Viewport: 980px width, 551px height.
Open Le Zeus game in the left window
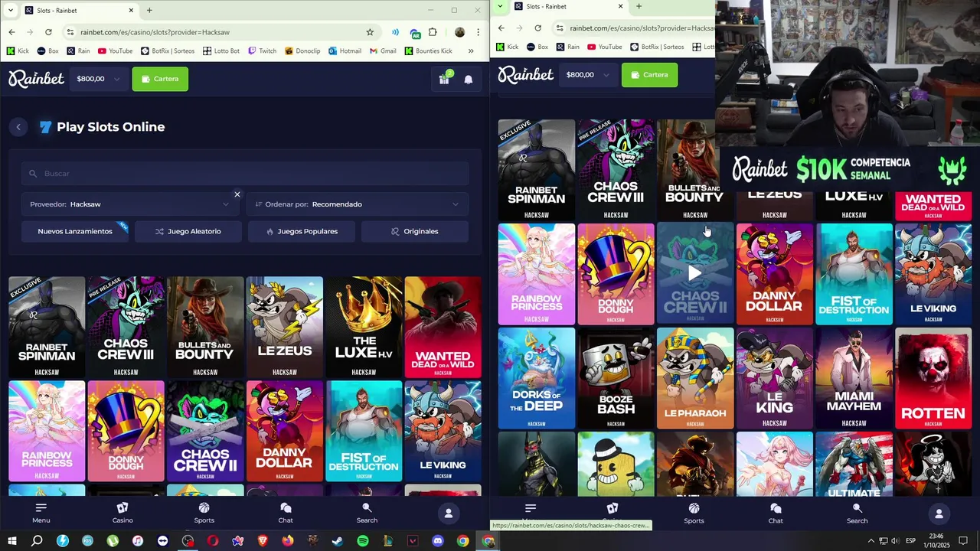pos(285,327)
